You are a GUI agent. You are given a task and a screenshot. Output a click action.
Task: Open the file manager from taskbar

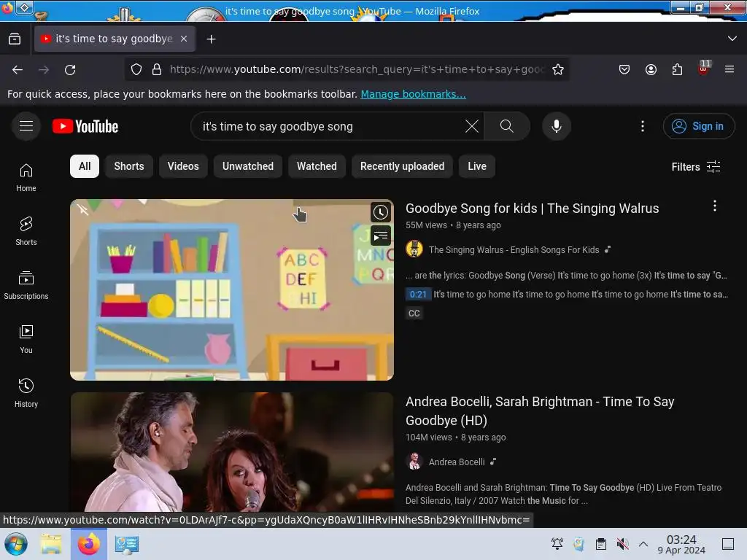click(51, 544)
